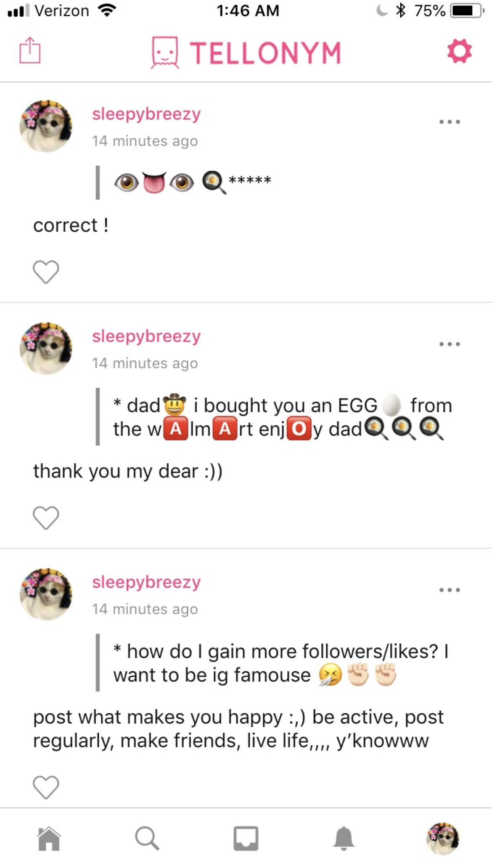The width and height of the screenshot is (492, 868).
Task: Tap the share icon in header
Action: 30,50
